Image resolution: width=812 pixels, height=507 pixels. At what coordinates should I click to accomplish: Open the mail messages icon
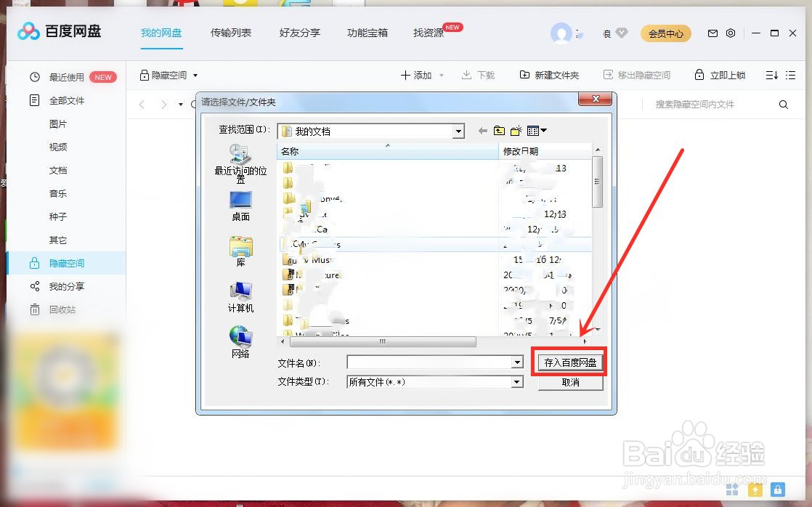pos(712,33)
